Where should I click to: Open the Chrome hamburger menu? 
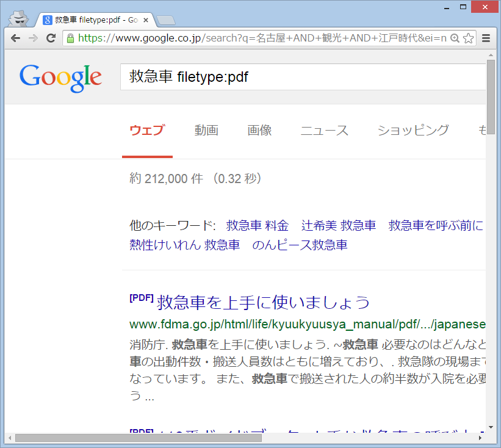click(x=486, y=38)
